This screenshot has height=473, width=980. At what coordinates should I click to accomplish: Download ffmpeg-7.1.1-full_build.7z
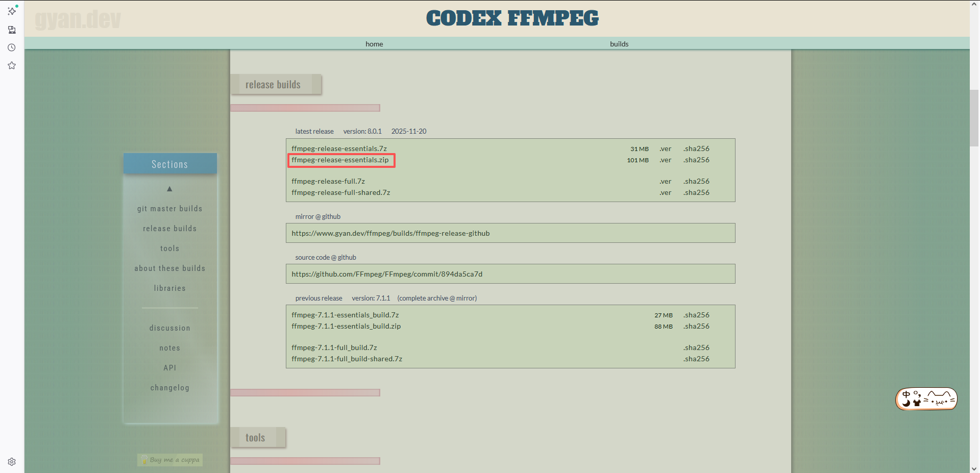coord(334,347)
